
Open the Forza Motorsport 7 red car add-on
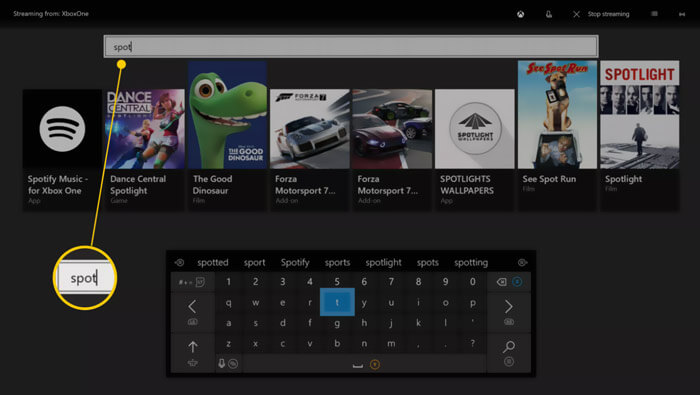click(392, 150)
